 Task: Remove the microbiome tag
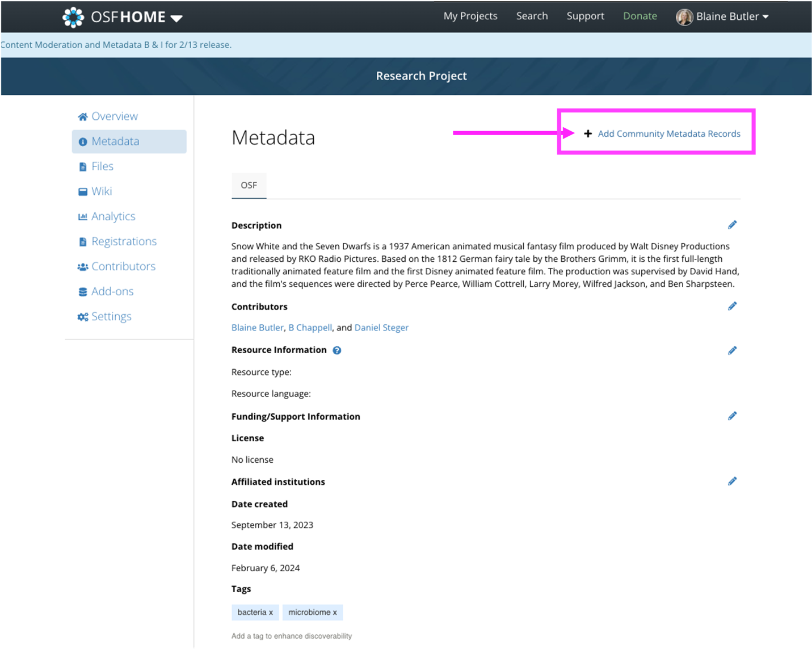click(x=335, y=612)
